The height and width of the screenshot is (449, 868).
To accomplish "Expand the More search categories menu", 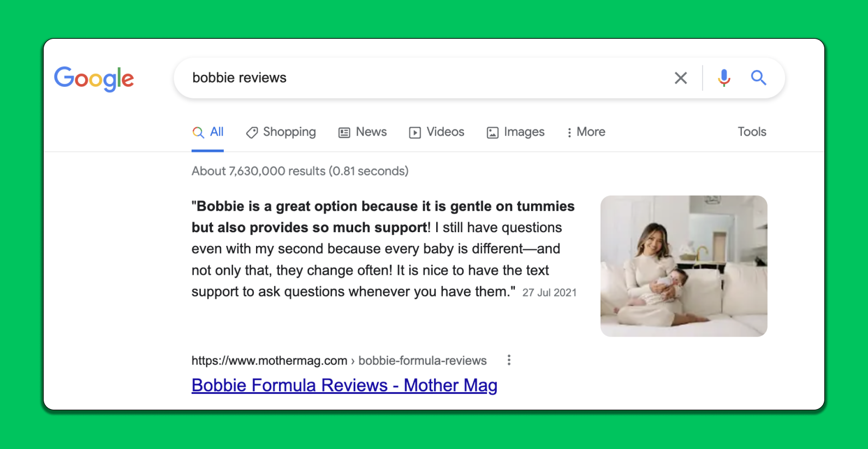I will tap(586, 132).
